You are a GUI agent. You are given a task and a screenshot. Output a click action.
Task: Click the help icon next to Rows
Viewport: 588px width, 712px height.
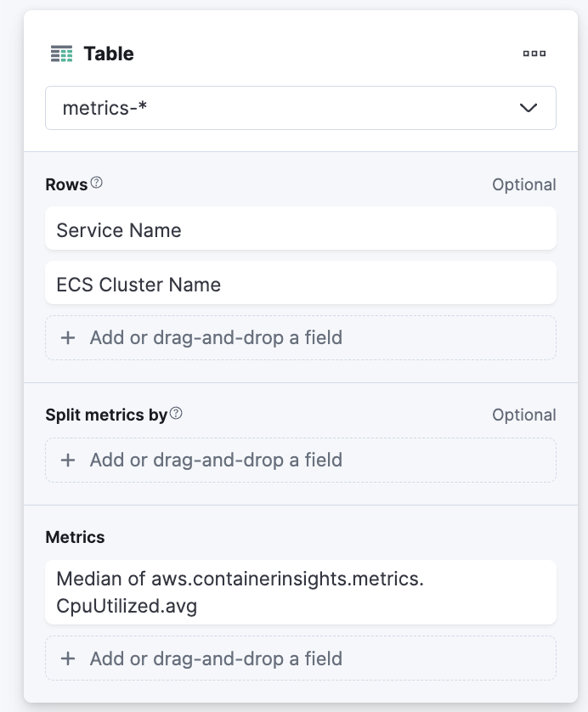(97, 183)
